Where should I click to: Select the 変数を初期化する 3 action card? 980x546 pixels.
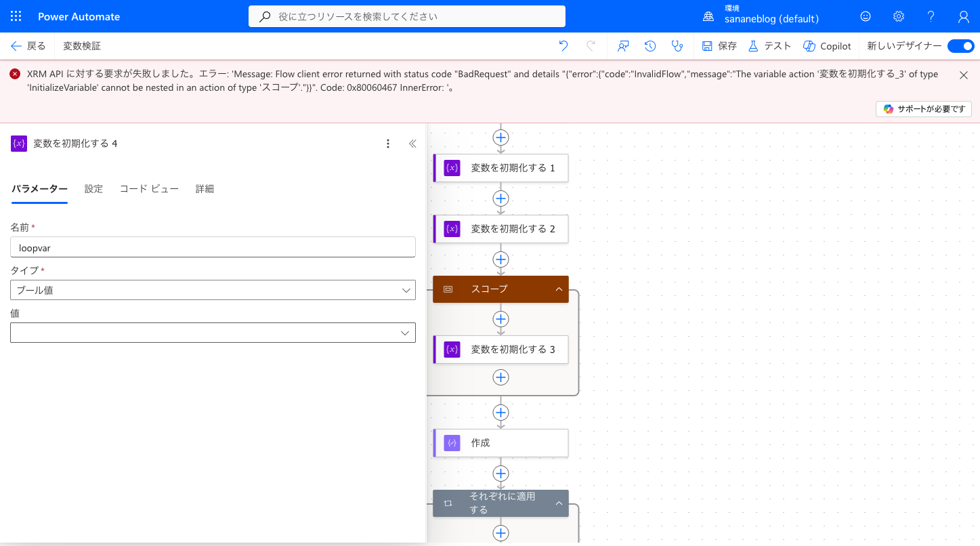pyautogui.click(x=500, y=350)
